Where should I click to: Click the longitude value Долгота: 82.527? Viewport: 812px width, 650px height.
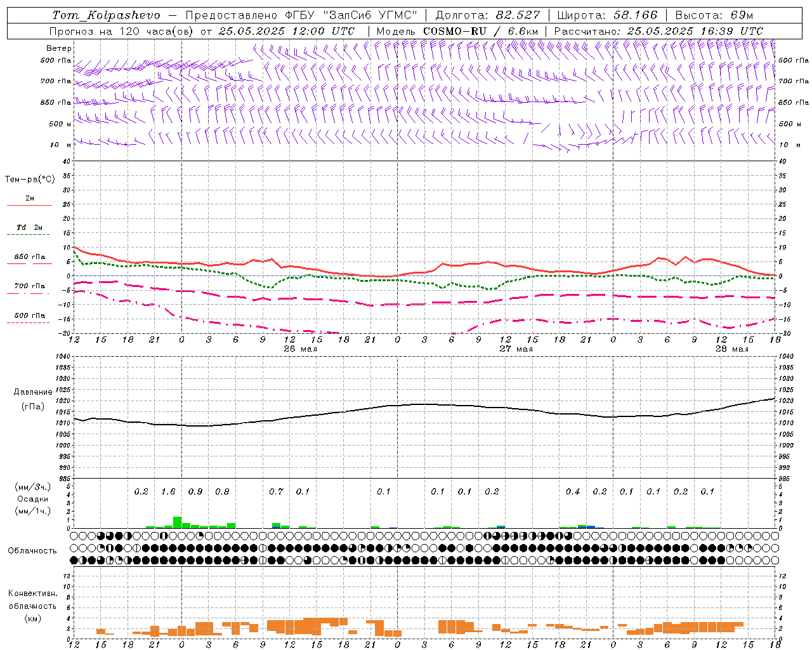[x=488, y=15]
